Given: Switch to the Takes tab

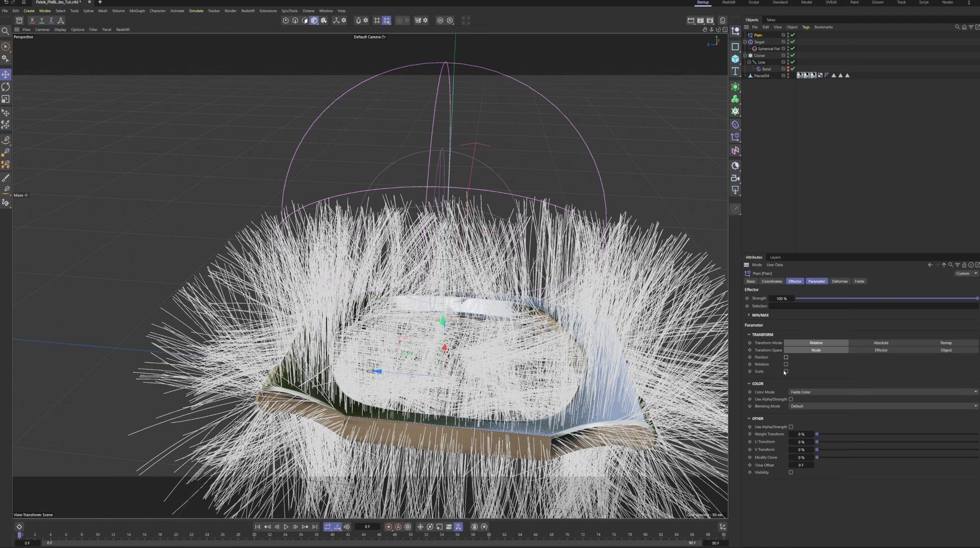Looking at the screenshot, I should pyautogui.click(x=771, y=20).
